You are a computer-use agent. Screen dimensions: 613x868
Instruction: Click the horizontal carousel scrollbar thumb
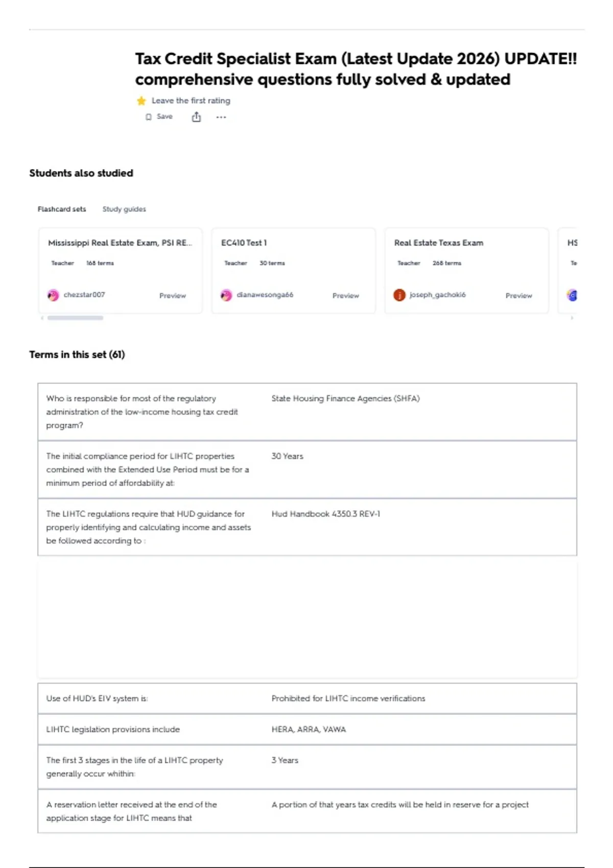(x=75, y=318)
